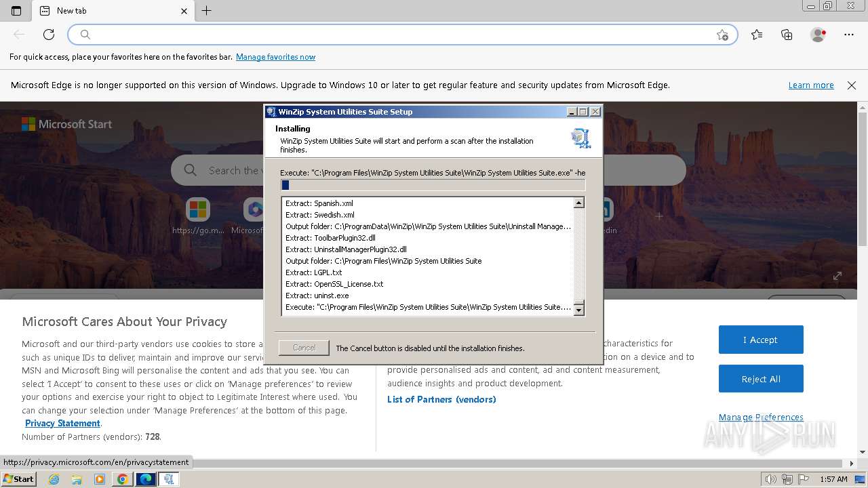Select 'Extract: Swedish.xml' log line
The width and height of the screenshot is (868, 488).
click(x=319, y=215)
